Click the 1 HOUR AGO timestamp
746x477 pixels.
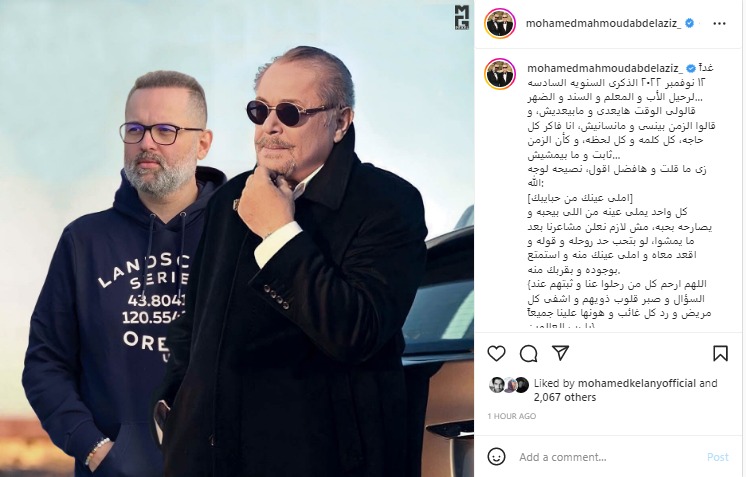[511, 416]
